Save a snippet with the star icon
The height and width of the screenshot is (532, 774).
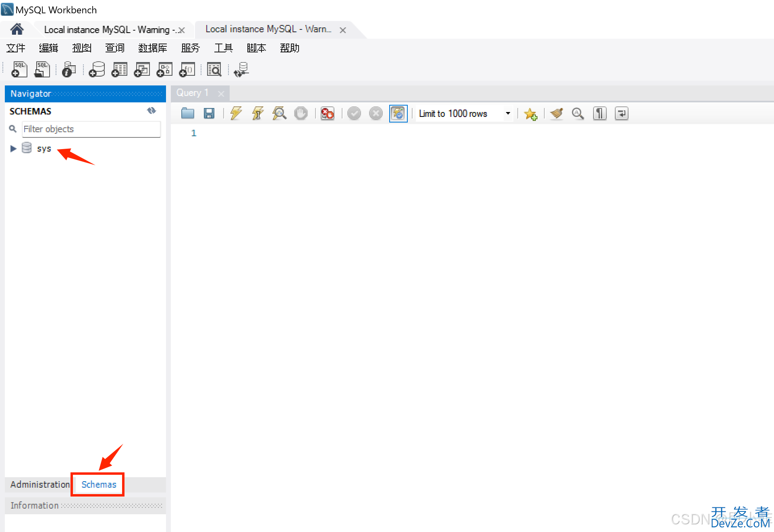pyautogui.click(x=531, y=114)
